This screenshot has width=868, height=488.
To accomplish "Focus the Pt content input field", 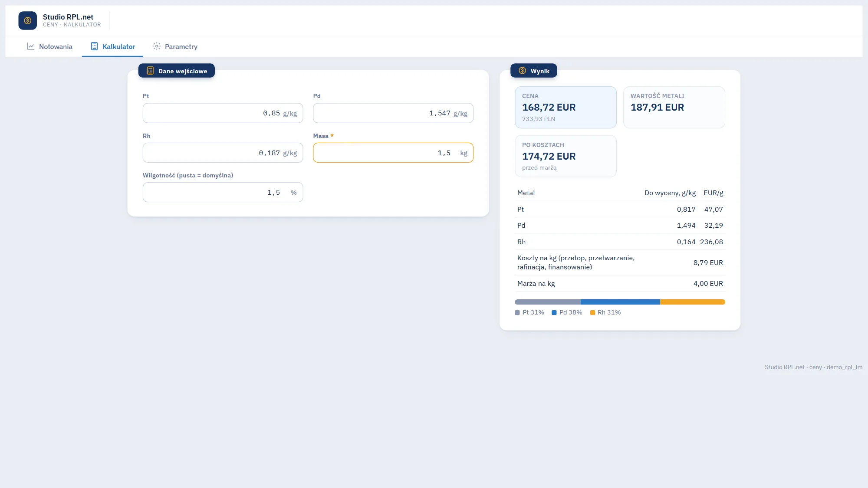I will [x=223, y=113].
